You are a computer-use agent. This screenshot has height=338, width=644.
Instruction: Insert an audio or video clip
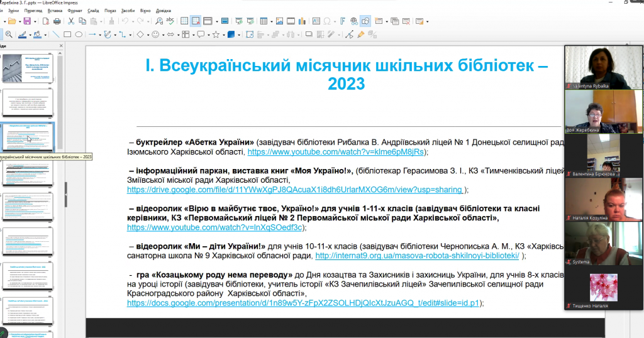click(291, 21)
